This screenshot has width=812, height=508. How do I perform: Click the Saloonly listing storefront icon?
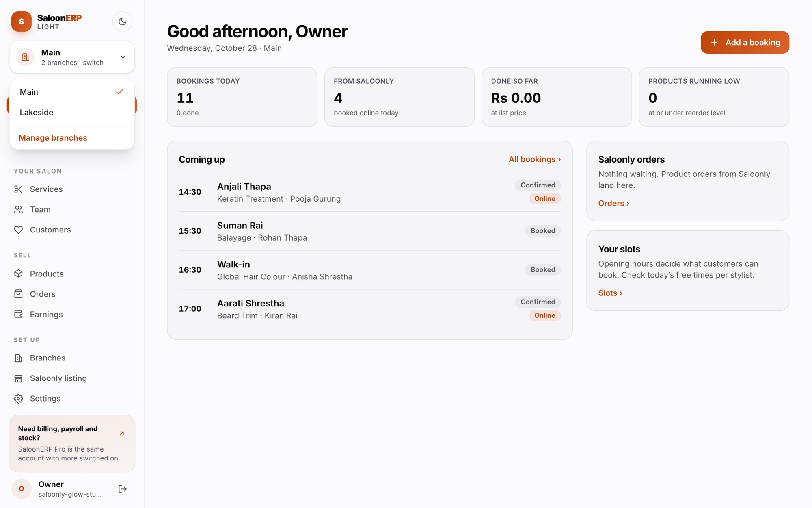coord(18,378)
